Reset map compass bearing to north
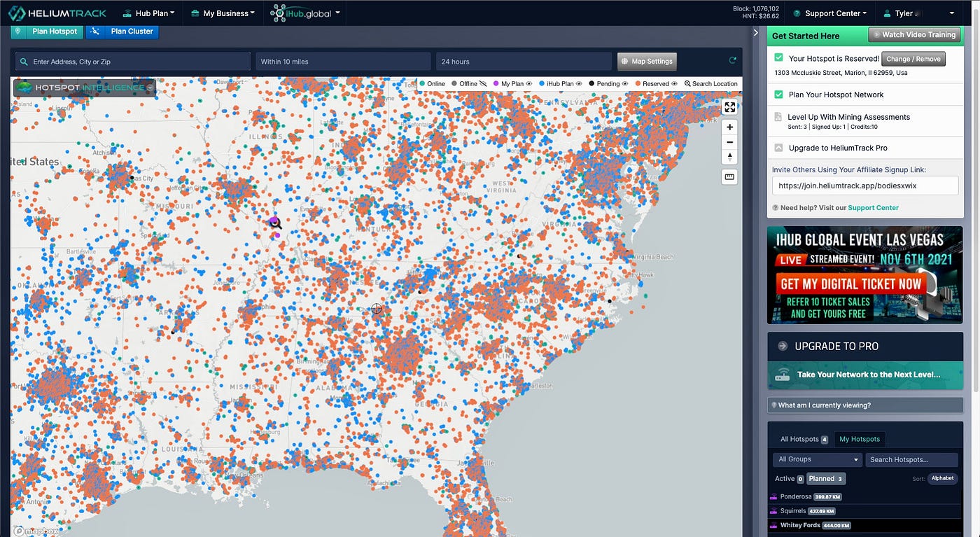Viewport: 980px width, 537px height. [x=729, y=157]
